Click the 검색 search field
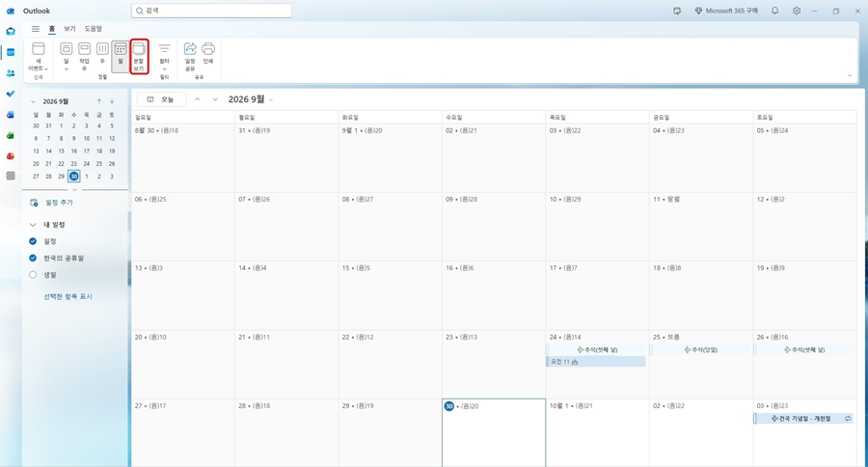This screenshot has width=868, height=467. pyautogui.click(x=211, y=11)
